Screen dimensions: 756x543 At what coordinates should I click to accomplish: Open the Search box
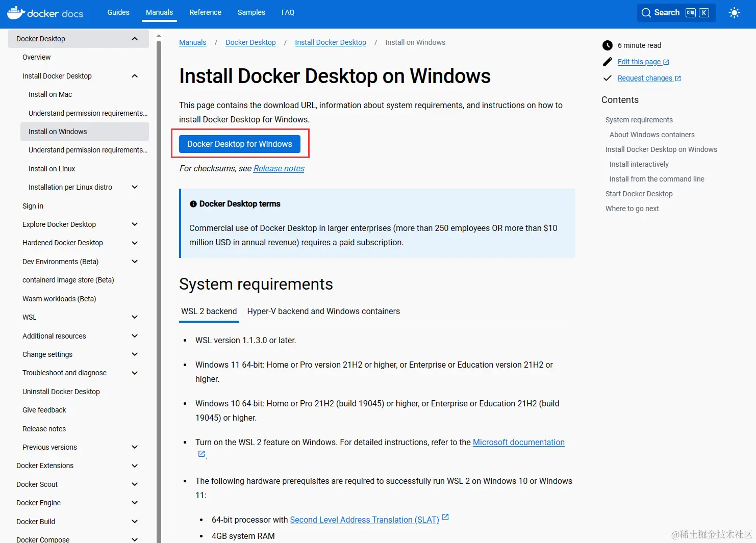[676, 13]
